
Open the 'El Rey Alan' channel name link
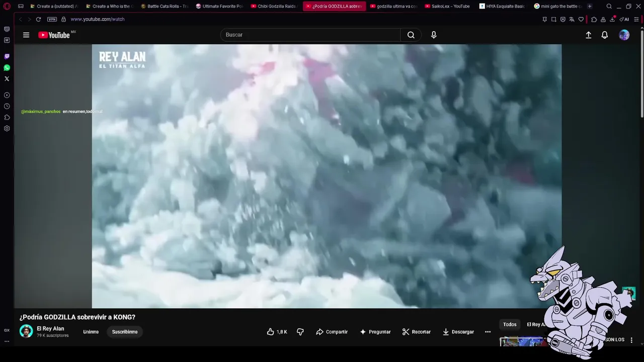[50, 328]
